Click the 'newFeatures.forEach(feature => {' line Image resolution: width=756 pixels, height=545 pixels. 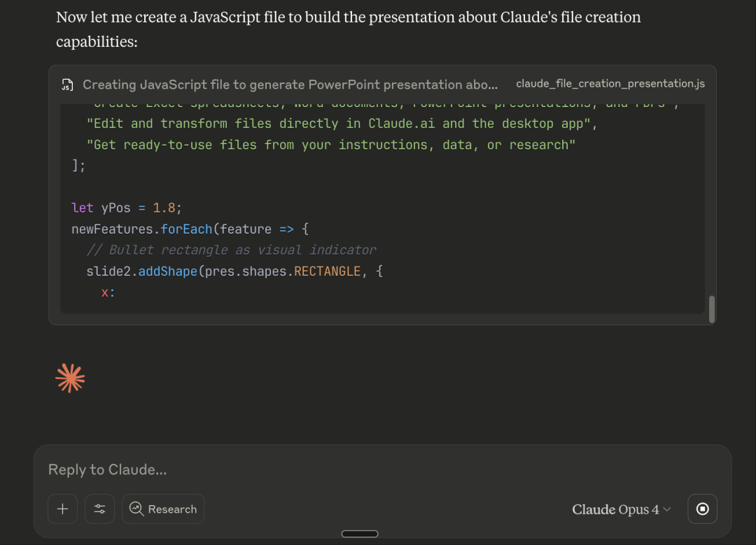190,229
